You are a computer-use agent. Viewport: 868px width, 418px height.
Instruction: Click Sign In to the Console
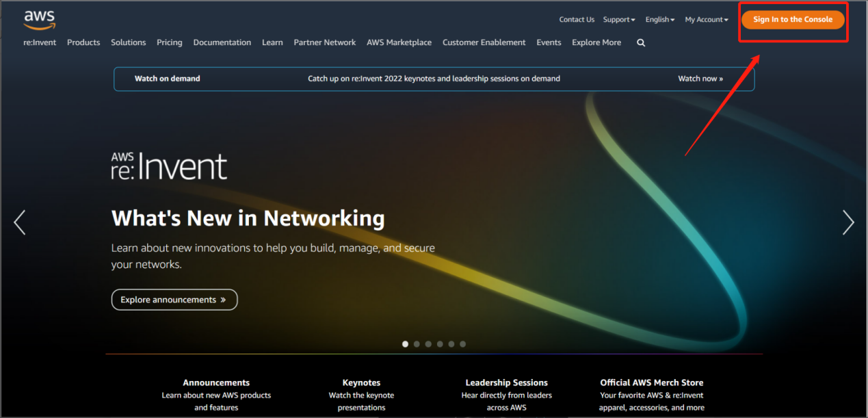point(793,20)
